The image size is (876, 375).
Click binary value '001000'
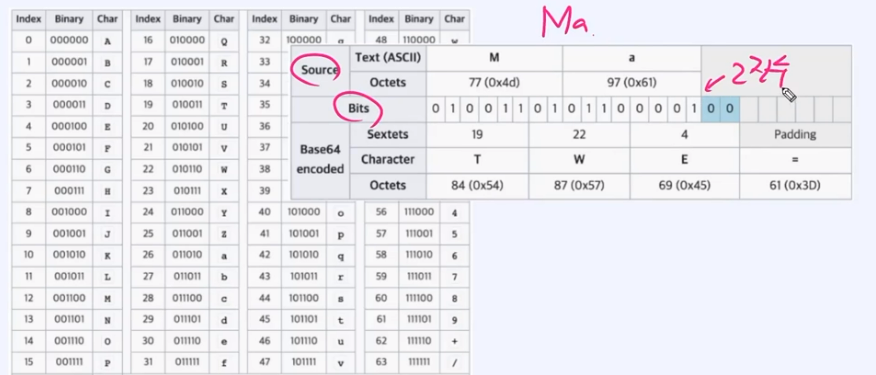pos(69,212)
